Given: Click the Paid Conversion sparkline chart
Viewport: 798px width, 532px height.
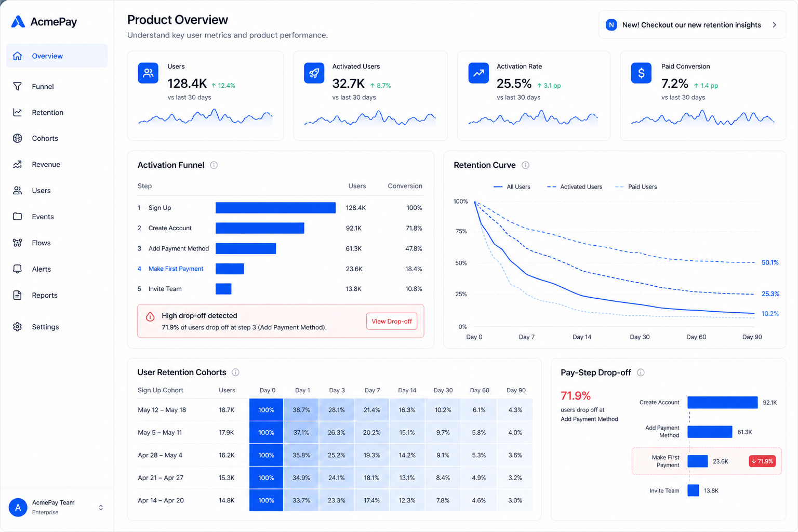Looking at the screenshot, I should click(702, 117).
